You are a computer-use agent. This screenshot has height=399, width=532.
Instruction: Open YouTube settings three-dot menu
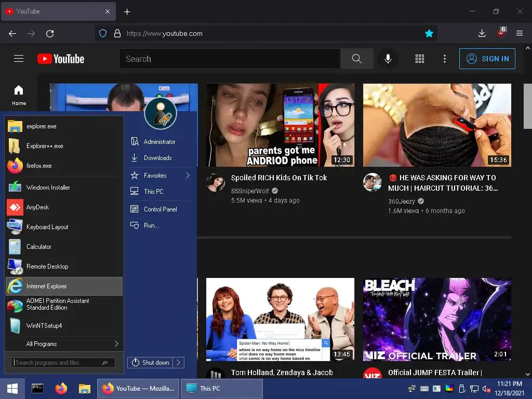(445, 59)
